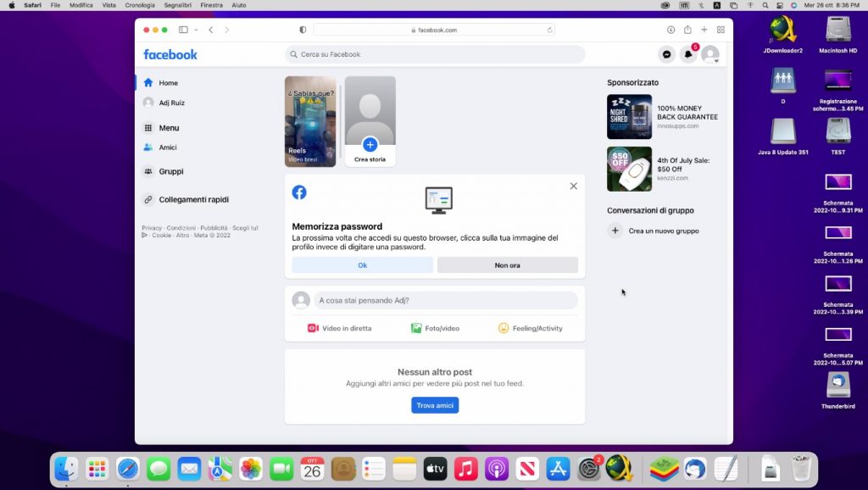
Task: Dismiss the password prompt with Non ora
Action: (506, 264)
